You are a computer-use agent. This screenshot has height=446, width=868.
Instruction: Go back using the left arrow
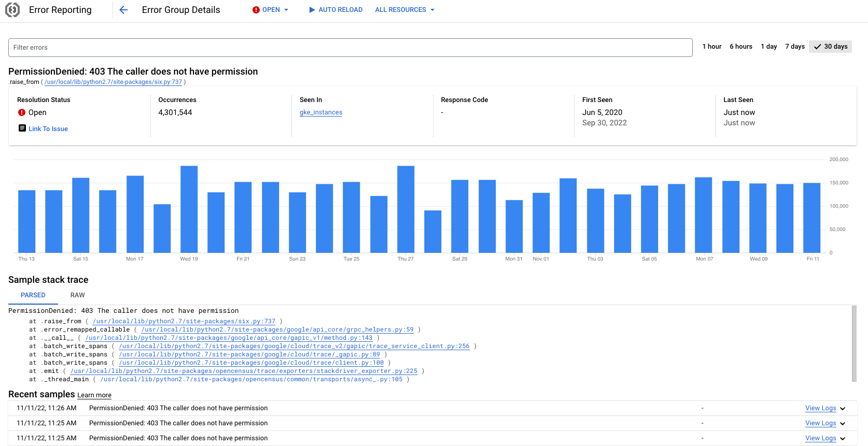point(123,10)
